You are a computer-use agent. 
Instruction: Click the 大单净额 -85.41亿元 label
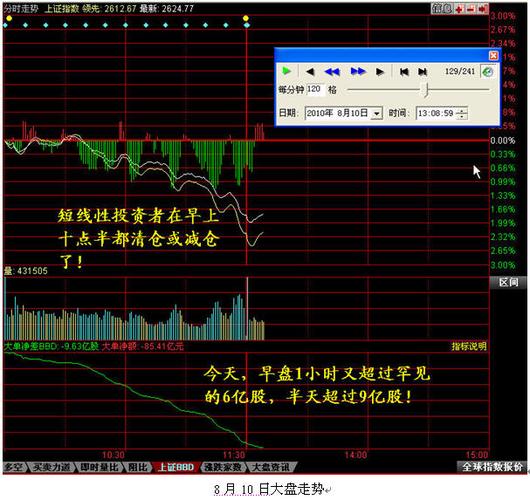click(x=143, y=347)
